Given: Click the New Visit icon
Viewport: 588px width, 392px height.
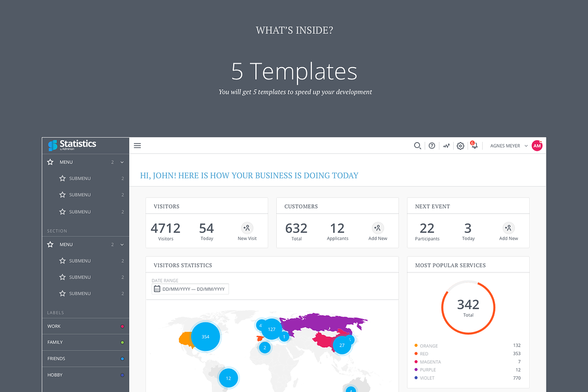Looking at the screenshot, I should point(247,228).
